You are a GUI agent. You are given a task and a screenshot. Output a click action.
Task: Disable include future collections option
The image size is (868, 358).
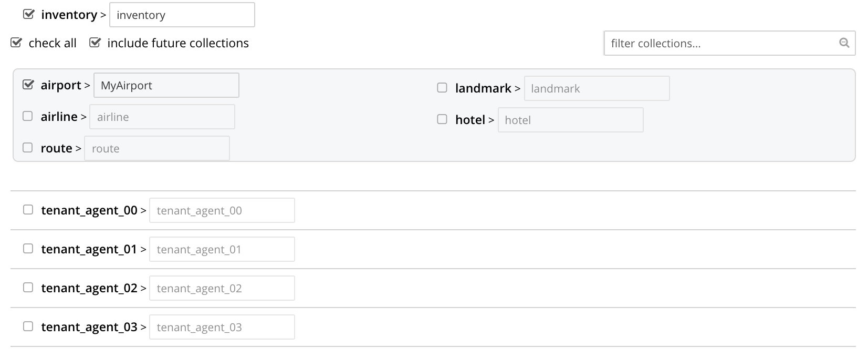(95, 43)
